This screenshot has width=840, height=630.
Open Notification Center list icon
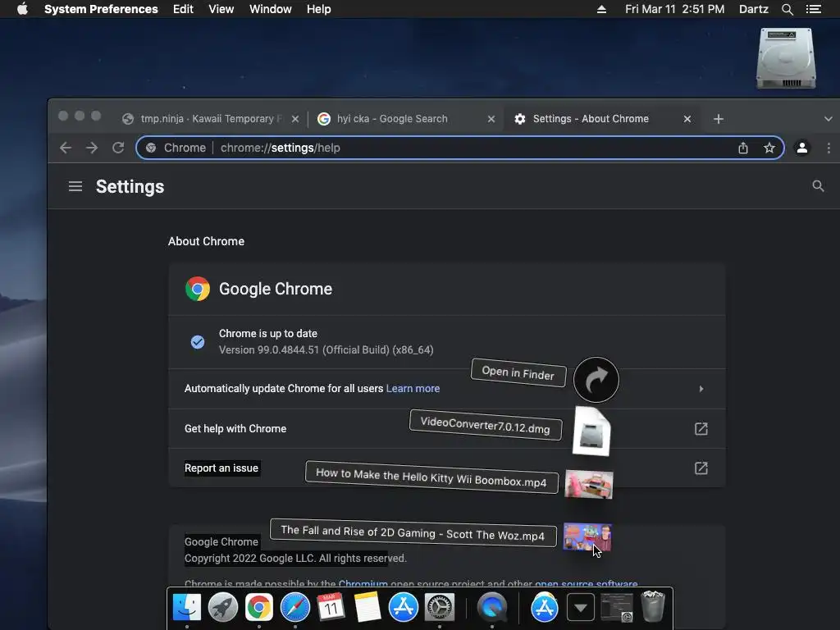814,9
